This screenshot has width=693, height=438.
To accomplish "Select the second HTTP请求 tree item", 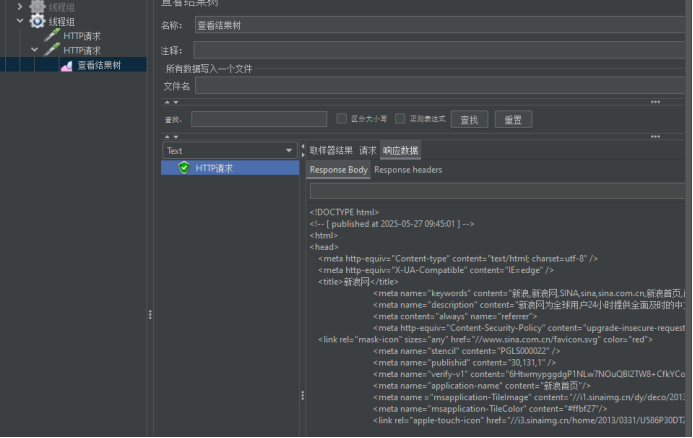I will 82,50.
